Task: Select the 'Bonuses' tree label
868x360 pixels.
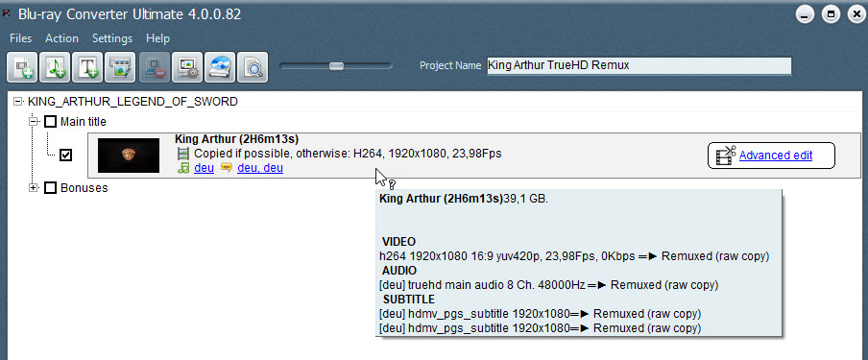Action: (84, 188)
